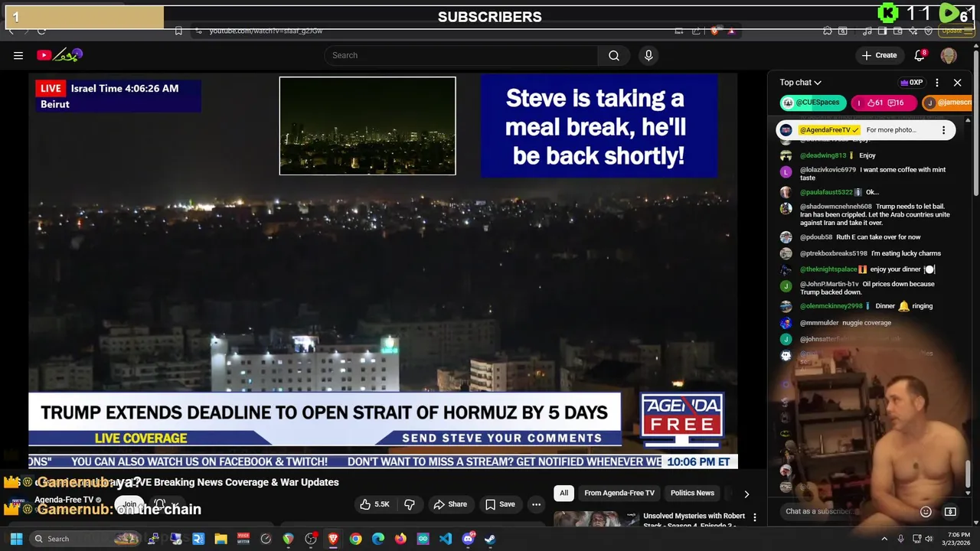Click the Windows taskbar Search box
Screen dimensions: 980x551
83,539
